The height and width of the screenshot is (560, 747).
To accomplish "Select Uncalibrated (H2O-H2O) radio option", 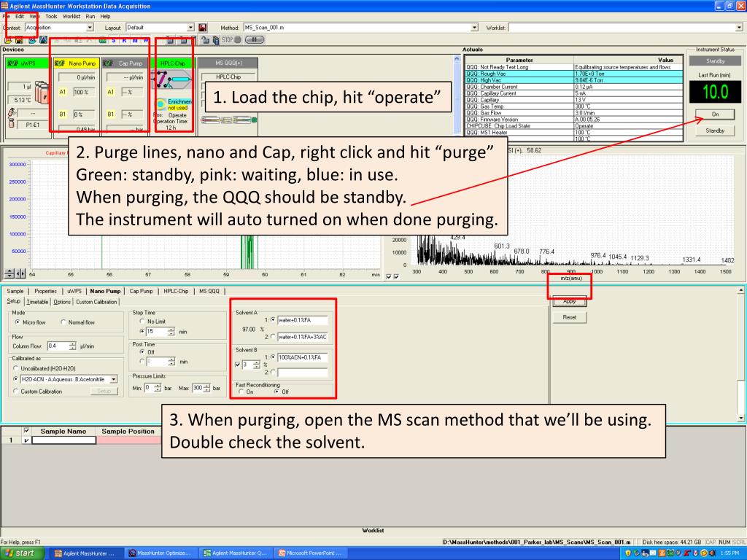I will pos(16,368).
